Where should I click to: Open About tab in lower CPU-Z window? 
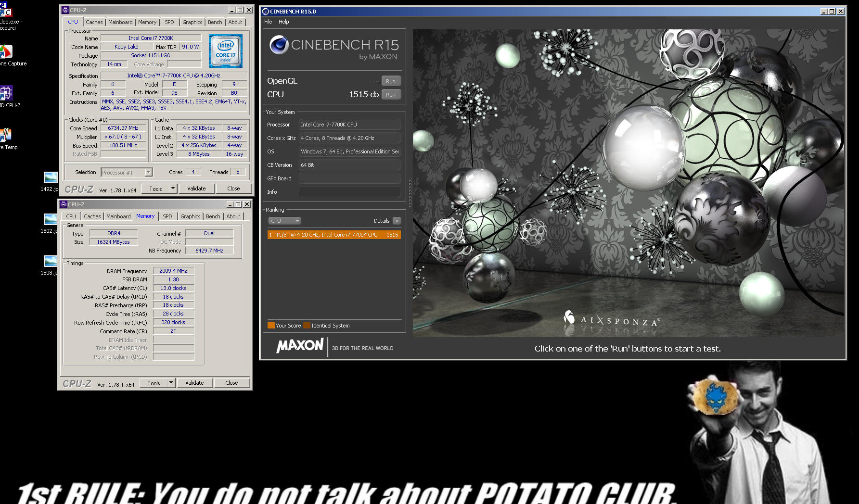[233, 216]
